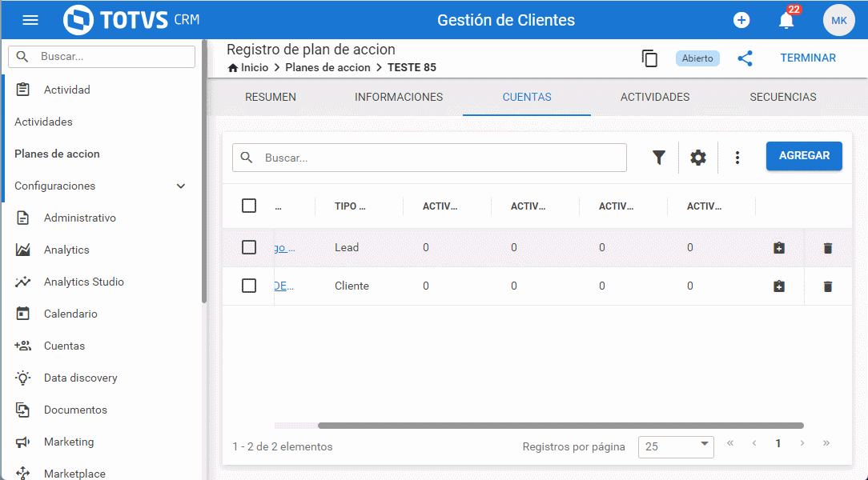This screenshot has height=480, width=868.
Task: Go to the next page arrow
Action: click(x=802, y=443)
